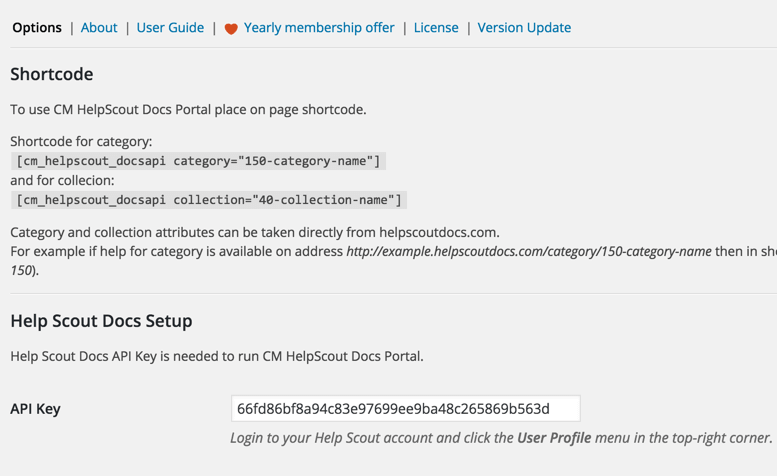777x476 pixels.
Task: Click the 'To use CM HelpScout Docs Portal' sentence
Action: 188,109
